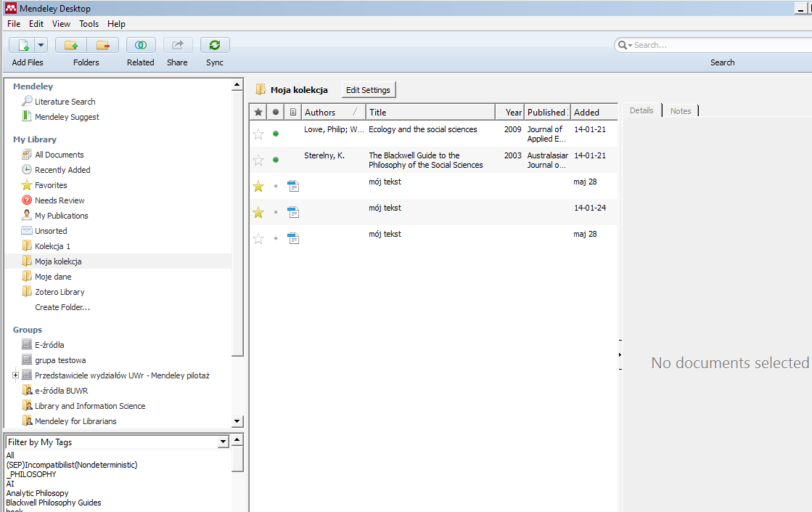Screen dimensions: 812x512
Task: Select the Unsorted documents item
Action: (51, 231)
